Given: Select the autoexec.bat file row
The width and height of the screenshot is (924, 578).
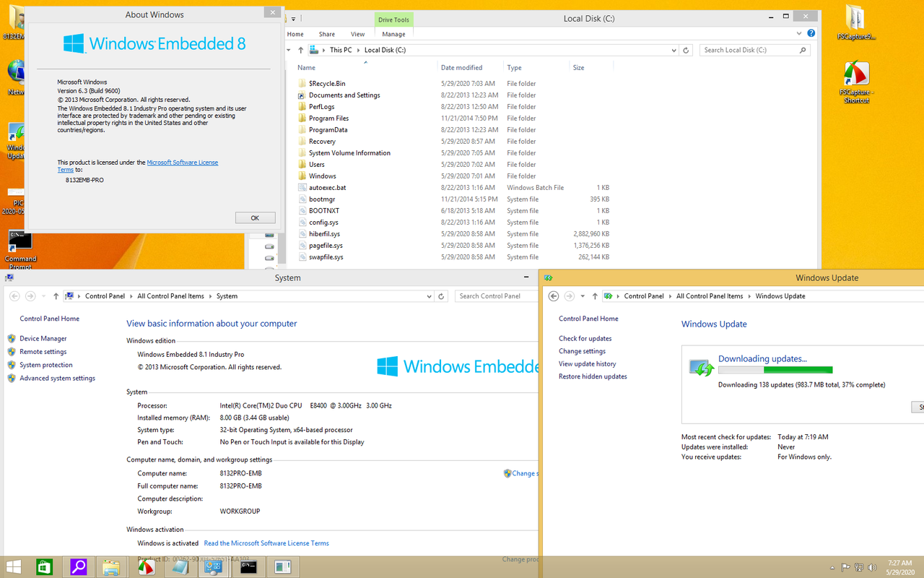Looking at the screenshot, I should (453, 188).
